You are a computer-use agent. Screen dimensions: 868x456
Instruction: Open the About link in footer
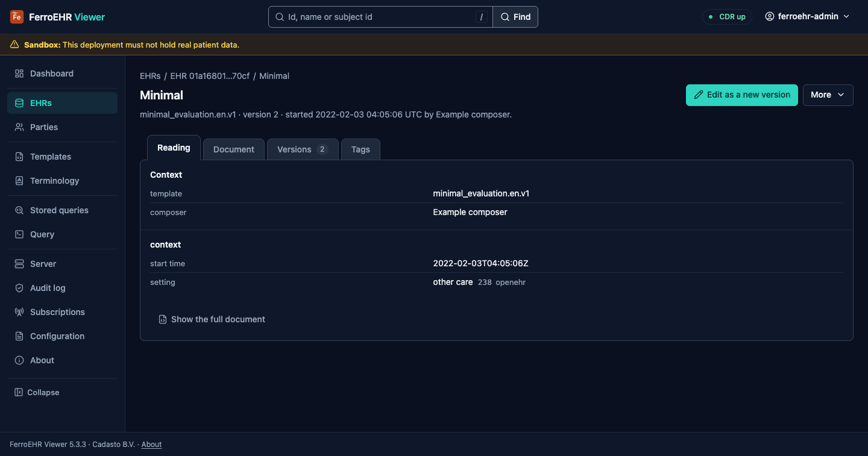[x=151, y=445]
